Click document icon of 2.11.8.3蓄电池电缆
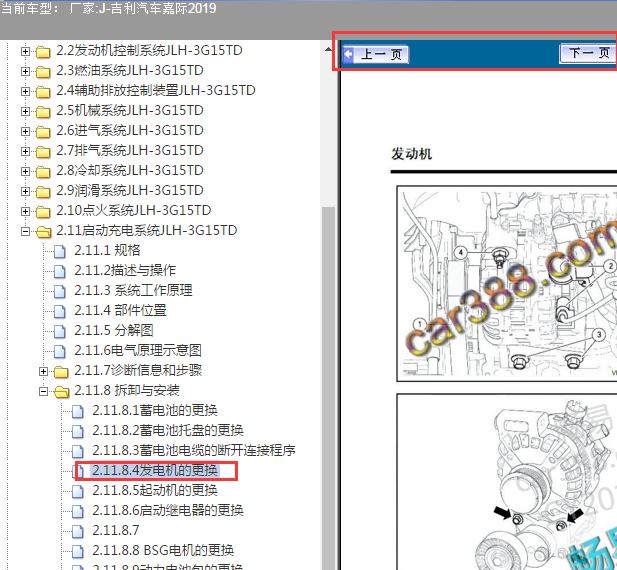This screenshot has height=570, width=617. click(78, 452)
